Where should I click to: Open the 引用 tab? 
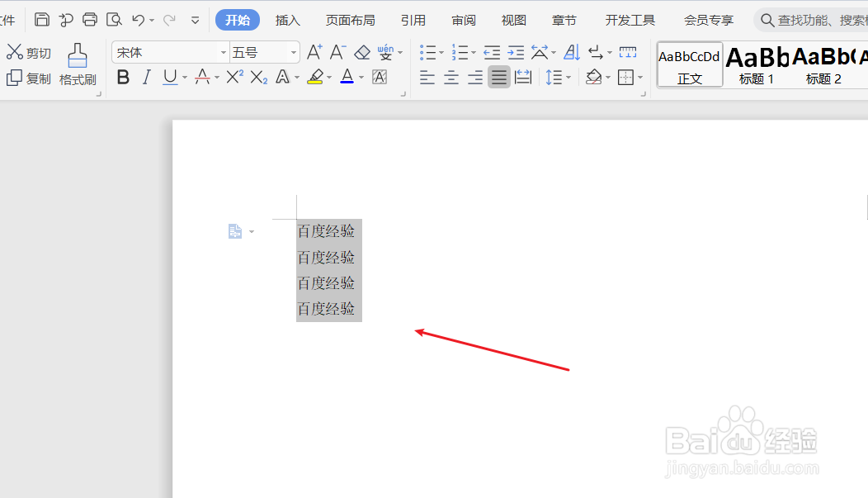coord(413,21)
